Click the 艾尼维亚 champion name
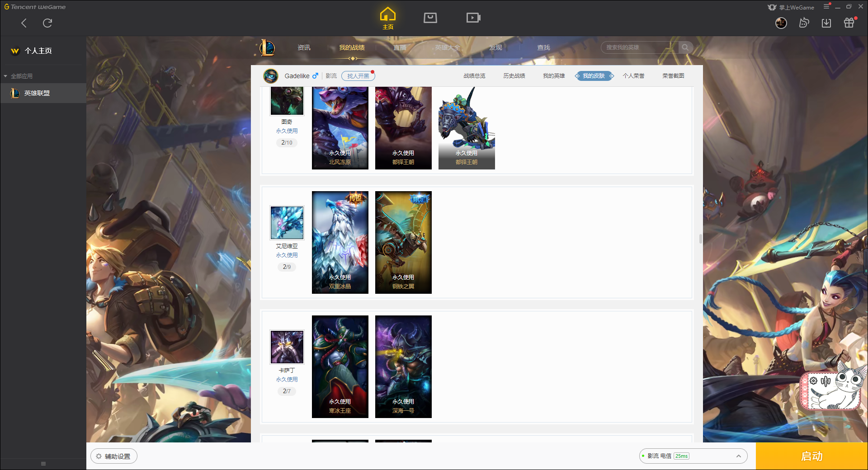This screenshot has height=470, width=868. (x=287, y=246)
